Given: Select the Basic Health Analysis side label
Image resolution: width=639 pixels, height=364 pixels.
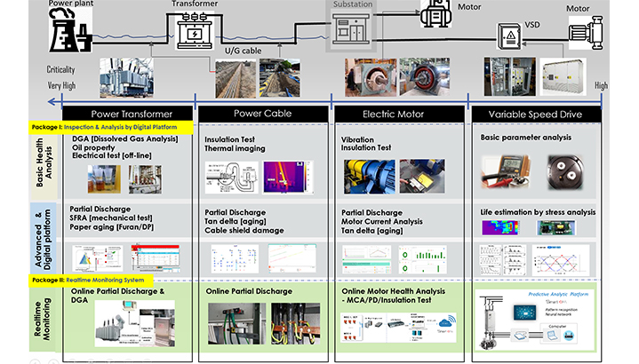Looking at the screenshot, I should 43,162.
